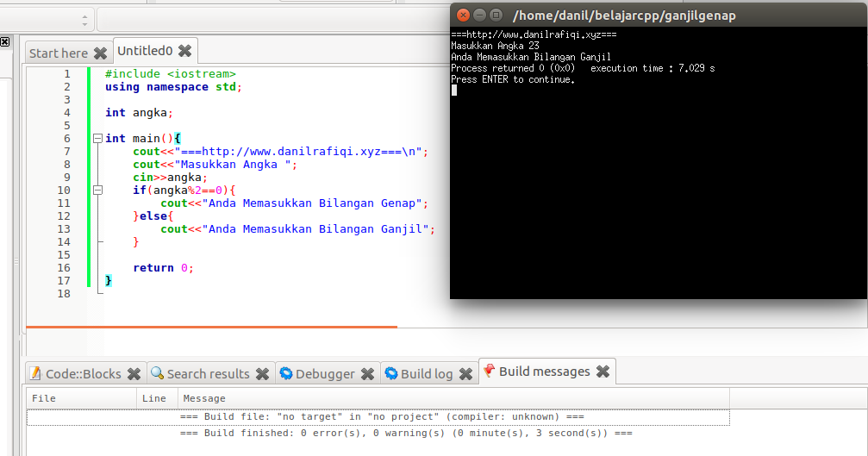Click the 'return 0;' statement

point(163,268)
